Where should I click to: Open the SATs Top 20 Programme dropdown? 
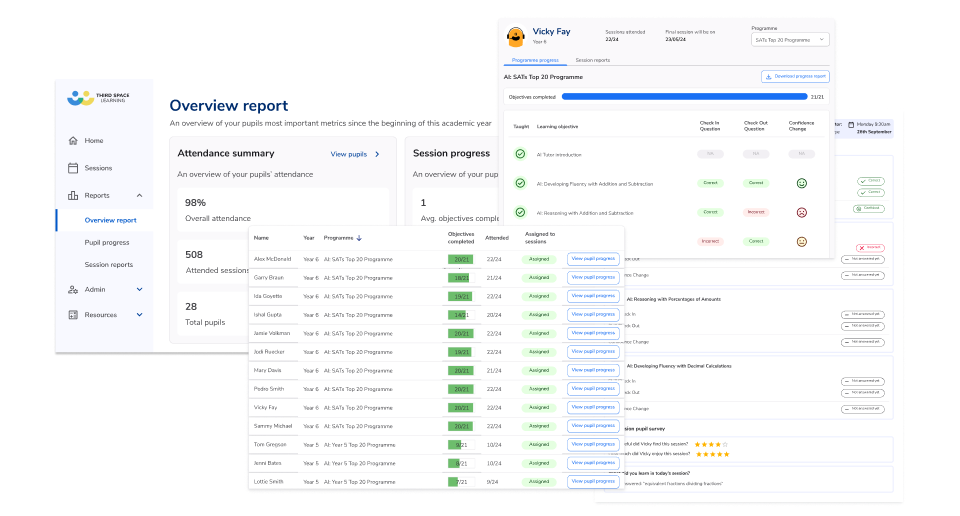click(x=789, y=39)
